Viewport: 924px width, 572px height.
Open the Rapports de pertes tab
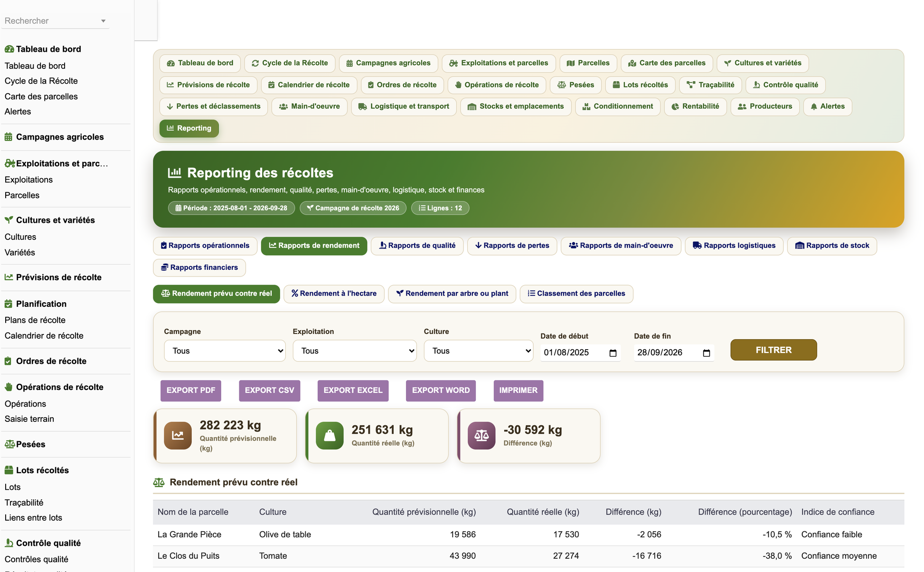pyautogui.click(x=512, y=246)
